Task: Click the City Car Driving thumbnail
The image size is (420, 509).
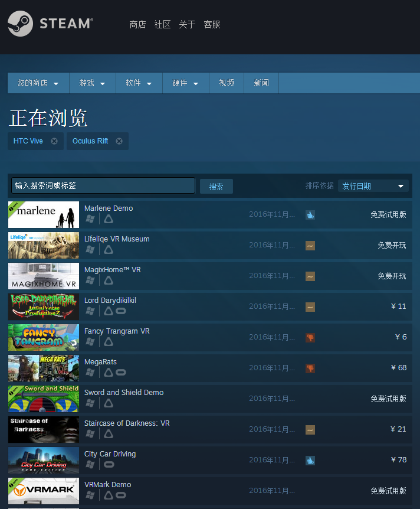Action: (44, 460)
